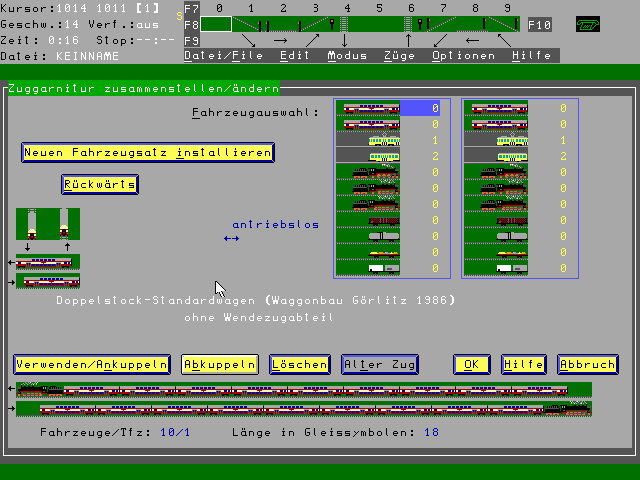Screen dimensions: 640x480
Task: Click the blue bidirectional arrow under antriebslos
Action: coord(231,239)
